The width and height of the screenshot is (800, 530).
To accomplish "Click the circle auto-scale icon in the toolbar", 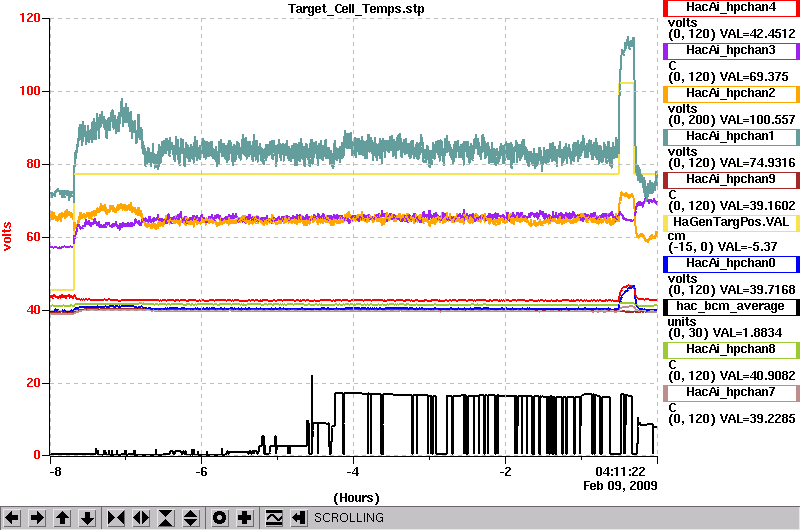I will [x=219, y=518].
